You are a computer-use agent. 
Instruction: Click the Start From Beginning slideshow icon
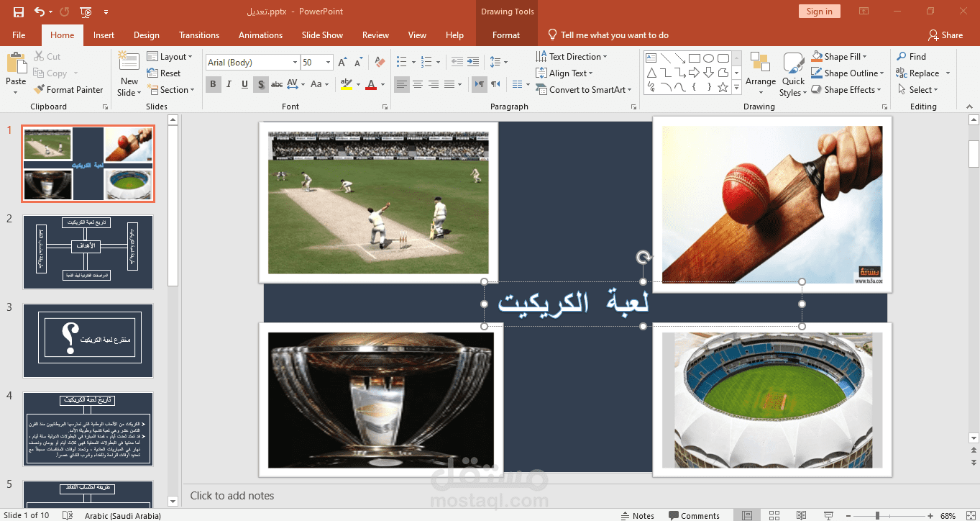tap(86, 12)
